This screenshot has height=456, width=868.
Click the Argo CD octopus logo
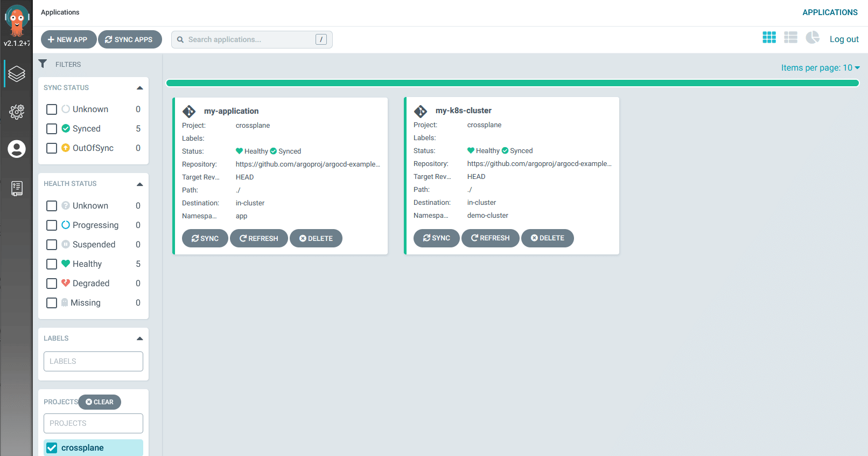click(x=17, y=20)
